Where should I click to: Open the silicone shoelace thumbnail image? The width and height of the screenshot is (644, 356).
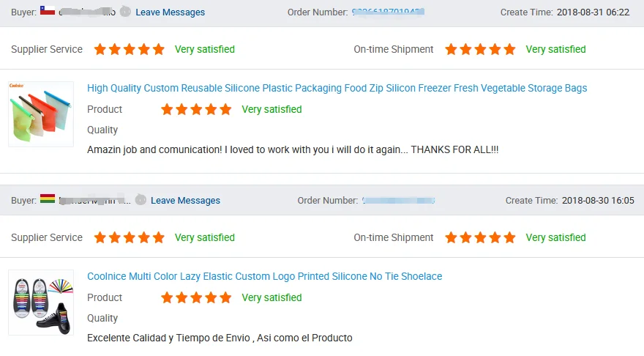(41, 303)
